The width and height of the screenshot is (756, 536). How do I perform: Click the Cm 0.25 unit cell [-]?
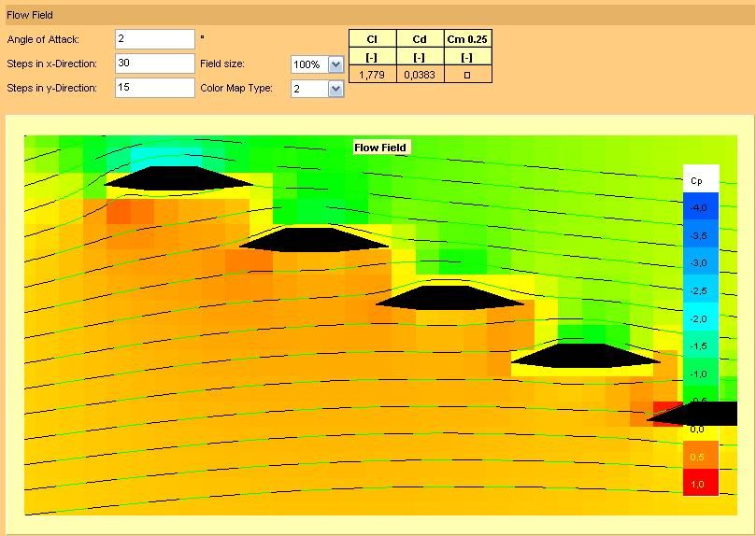[x=467, y=57]
